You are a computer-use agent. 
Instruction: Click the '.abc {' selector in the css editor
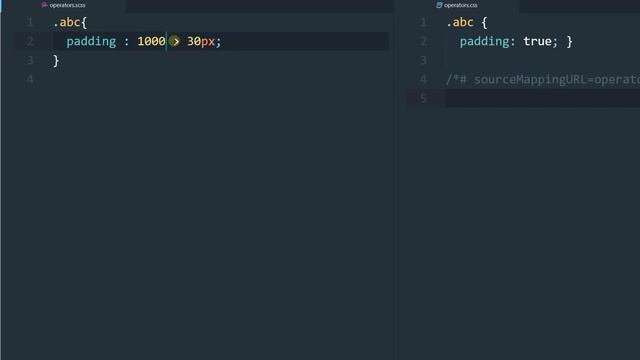467,22
